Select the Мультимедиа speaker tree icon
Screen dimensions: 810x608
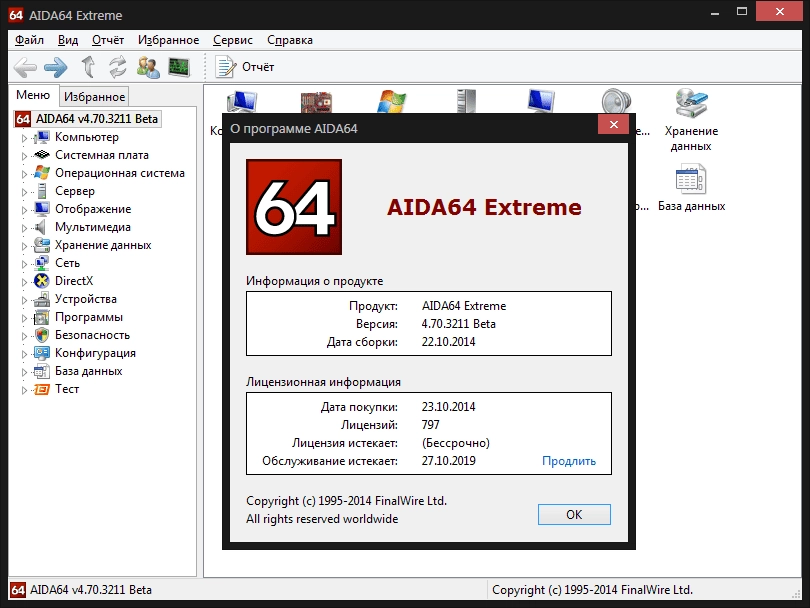coord(40,227)
